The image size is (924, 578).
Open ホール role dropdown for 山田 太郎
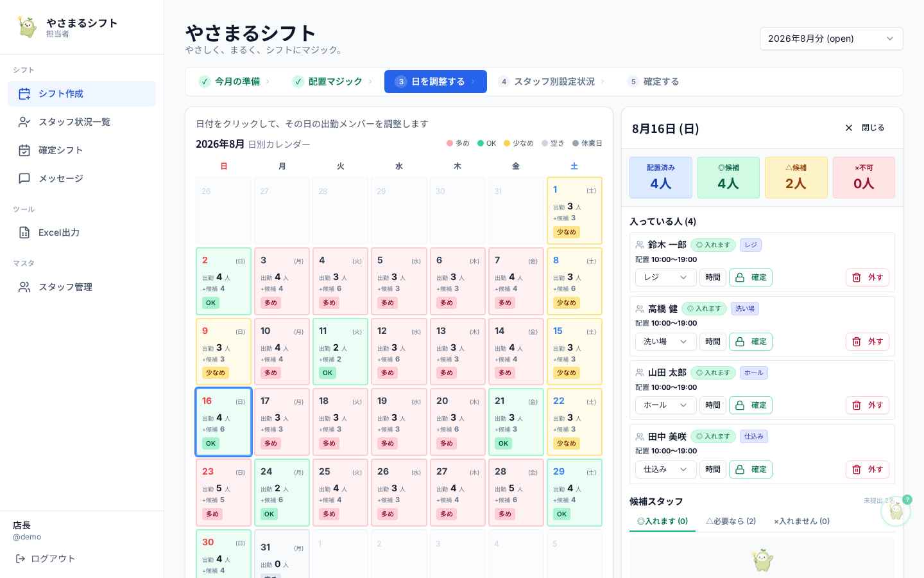tap(666, 405)
